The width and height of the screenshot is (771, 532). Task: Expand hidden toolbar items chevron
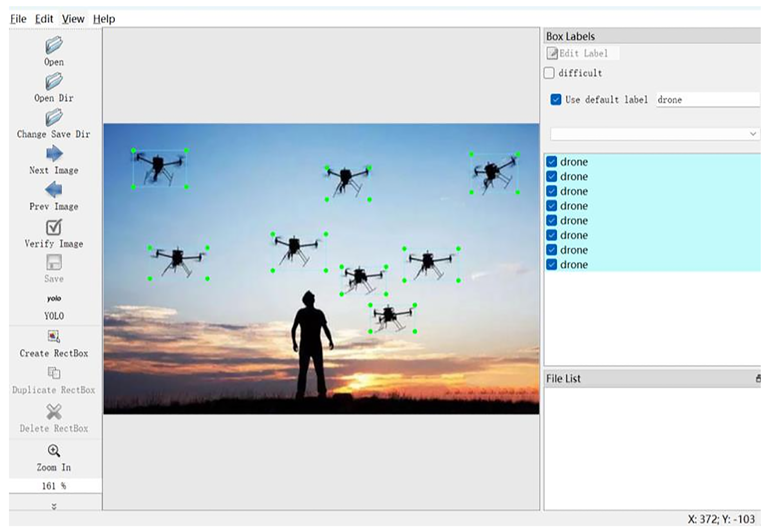54,506
